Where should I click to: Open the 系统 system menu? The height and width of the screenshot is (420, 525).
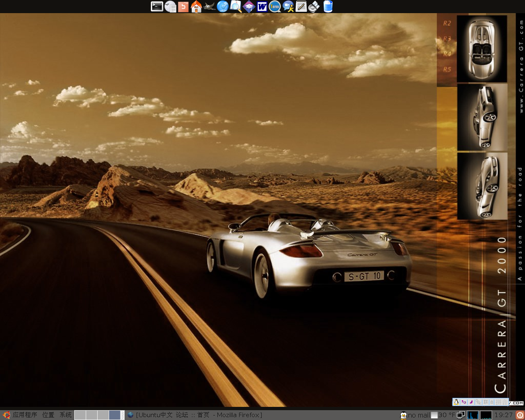(66, 415)
